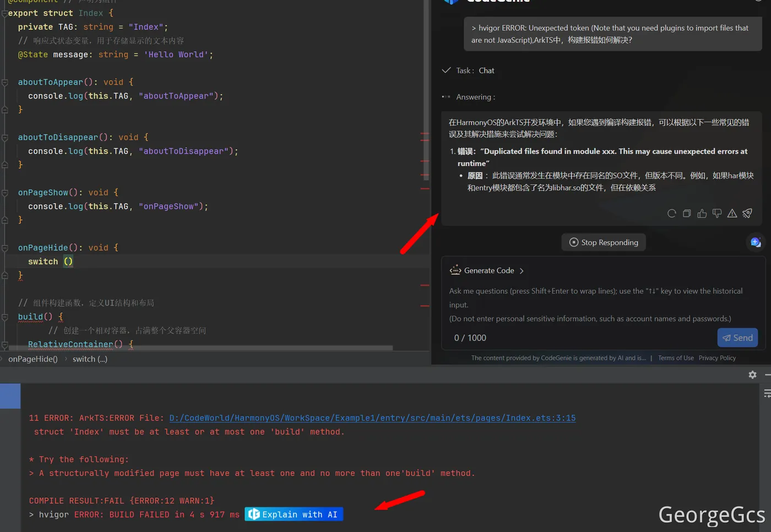771x532 pixels.
Task: Click onPageHide() in the breadcrumb bar
Action: (x=33, y=359)
